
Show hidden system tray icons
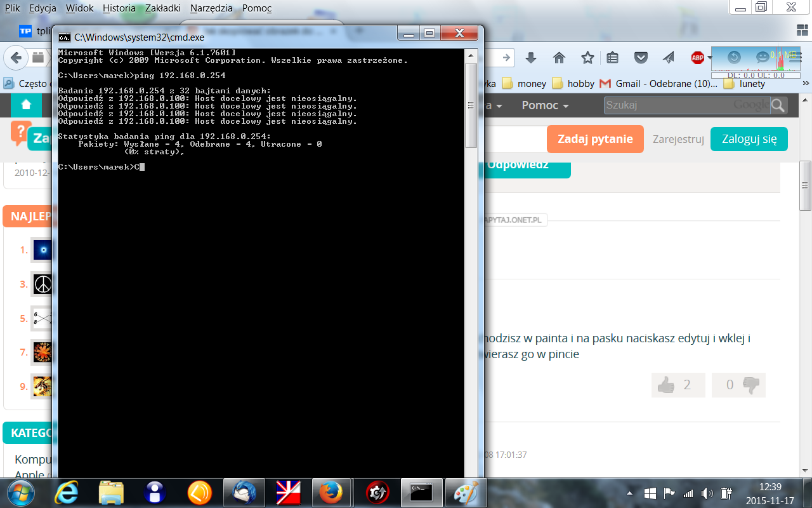pyautogui.click(x=630, y=493)
